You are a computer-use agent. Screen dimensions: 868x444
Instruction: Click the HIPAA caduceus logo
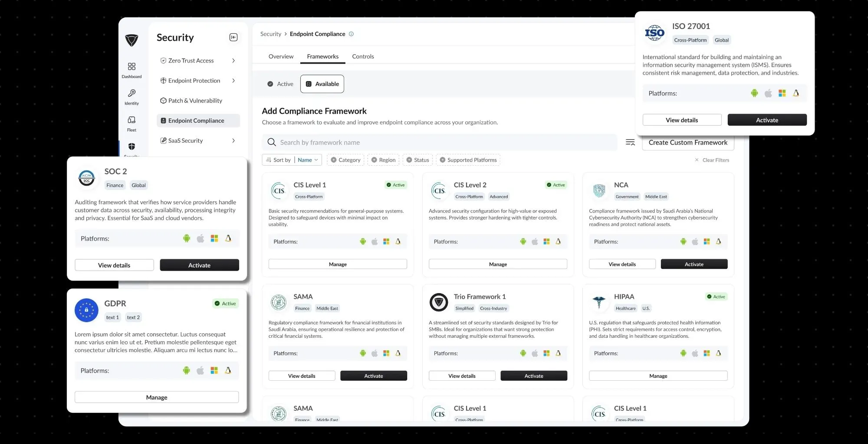pyautogui.click(x=599, y=302)
